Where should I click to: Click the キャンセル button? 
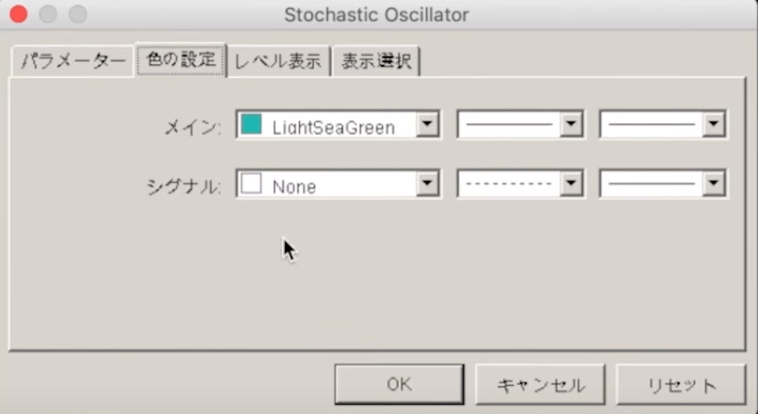tap(540, 384)
